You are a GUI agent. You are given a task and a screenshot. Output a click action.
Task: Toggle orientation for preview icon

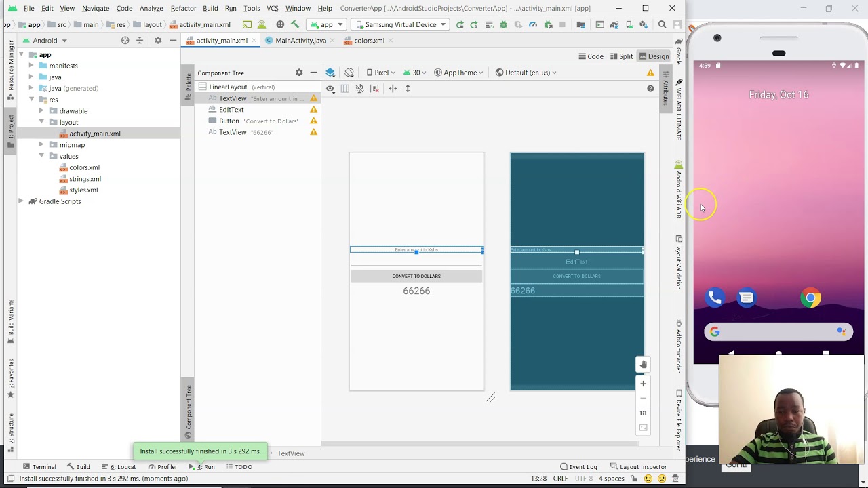[x=349, y=73]
